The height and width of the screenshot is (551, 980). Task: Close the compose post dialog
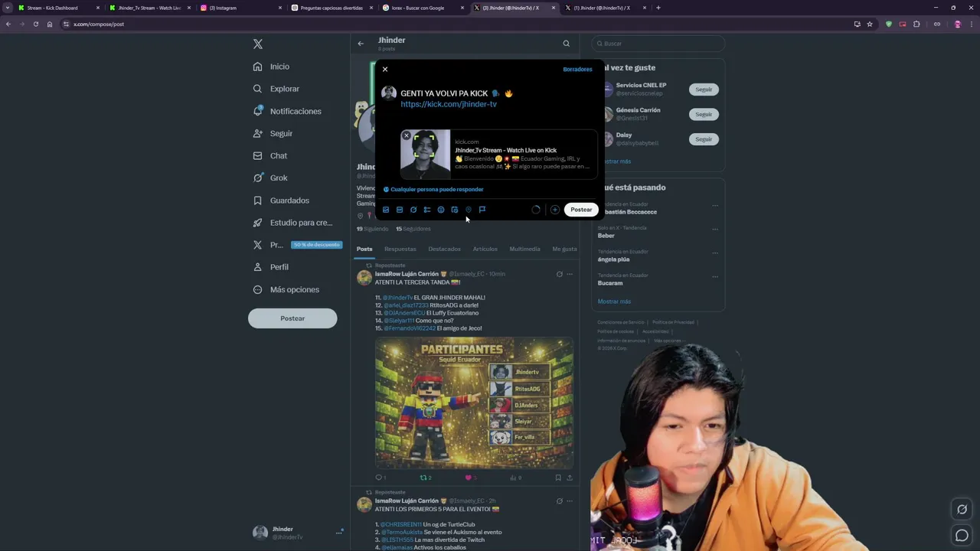click(x=385, y=69)
